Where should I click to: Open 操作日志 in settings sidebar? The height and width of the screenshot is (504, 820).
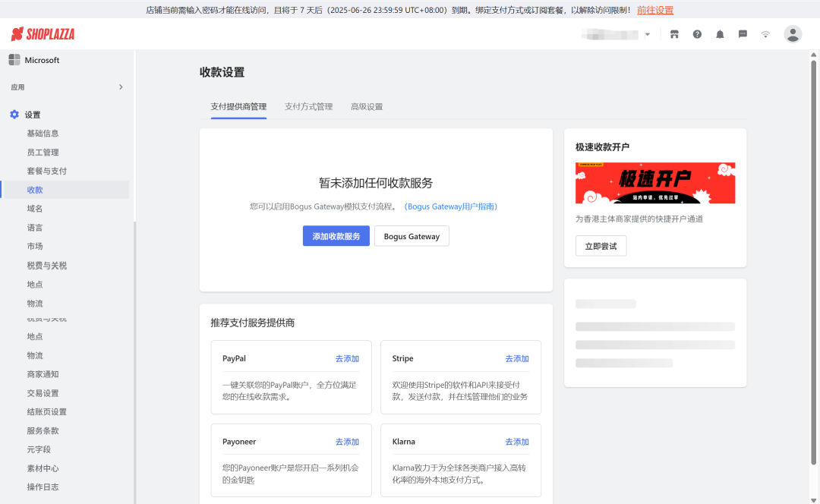coord(43,487)
